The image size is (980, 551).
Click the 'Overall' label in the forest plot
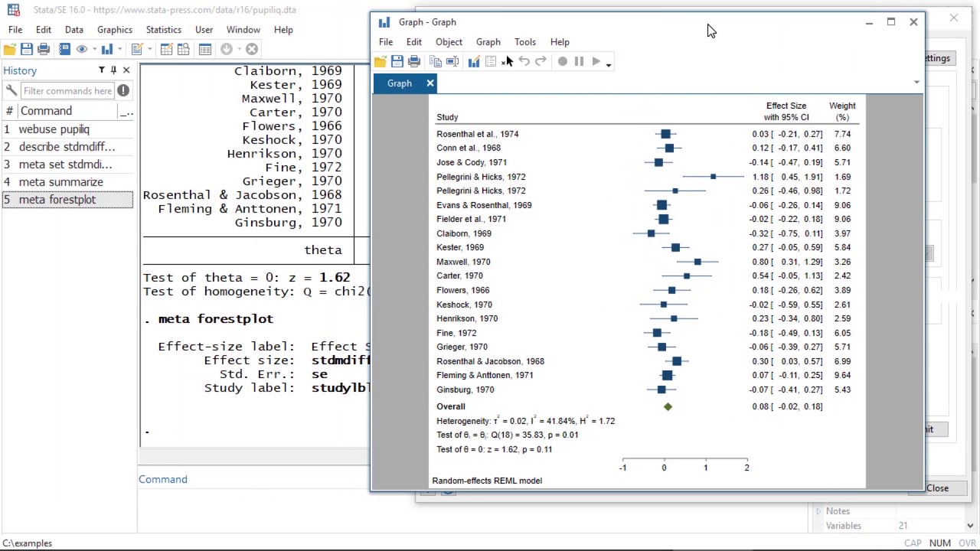[451, 406]
